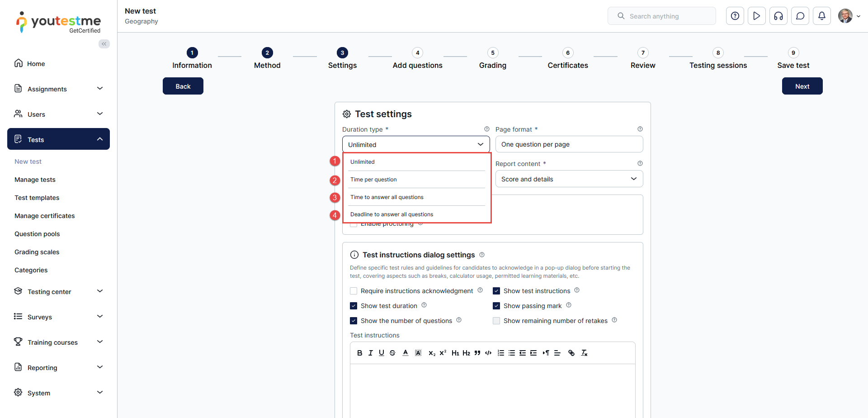Open Manage tests in the sidebar
Viewport: 868px width, 418px height.
tap(35, 180)
